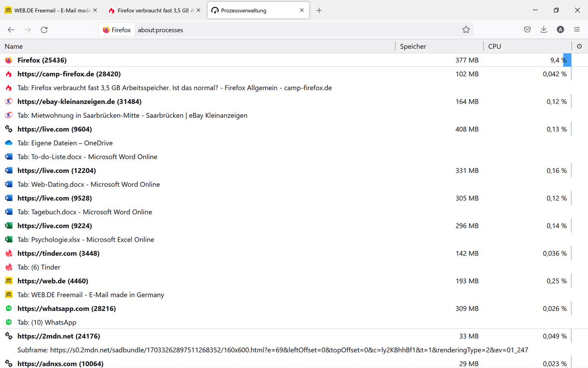
Task: Select the 'Tab: Firefox verbraucht fast 3,5 GB Arbeitsspeicher' row
Action: coord(294,88)
